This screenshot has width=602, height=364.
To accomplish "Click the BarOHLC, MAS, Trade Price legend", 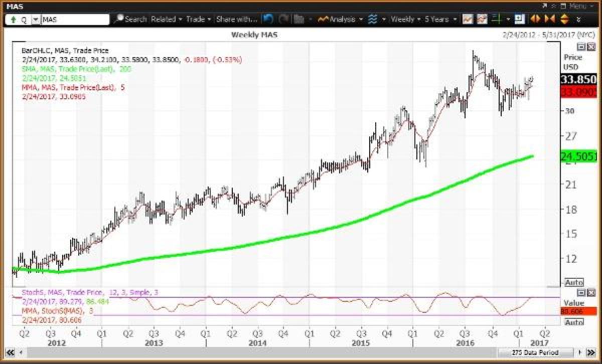I will 65,50.
